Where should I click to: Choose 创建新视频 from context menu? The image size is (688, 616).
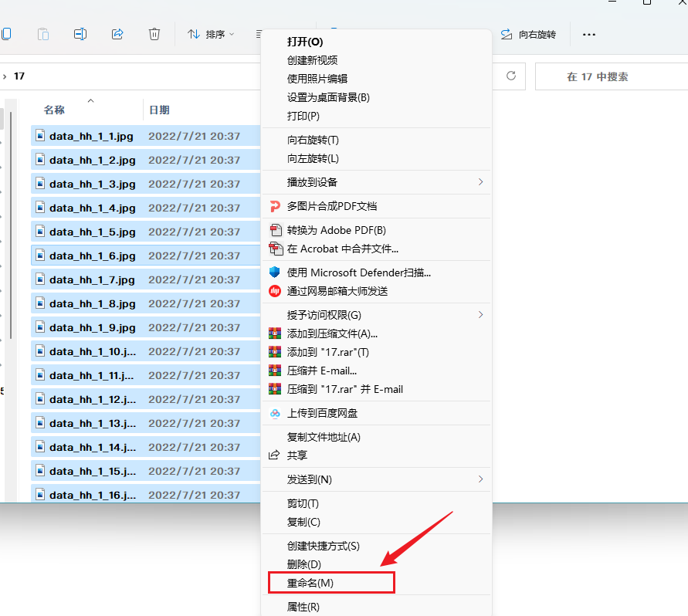tap(313, 60)
